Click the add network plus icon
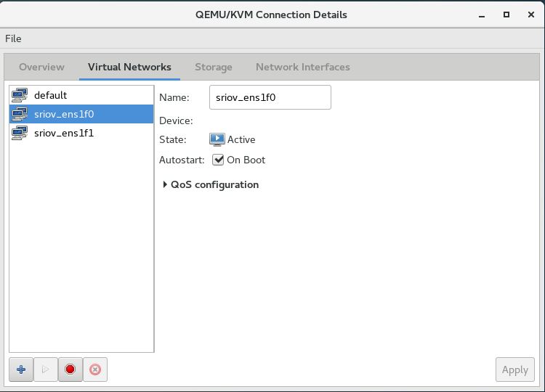545x392 pixels. pos(21,369)
